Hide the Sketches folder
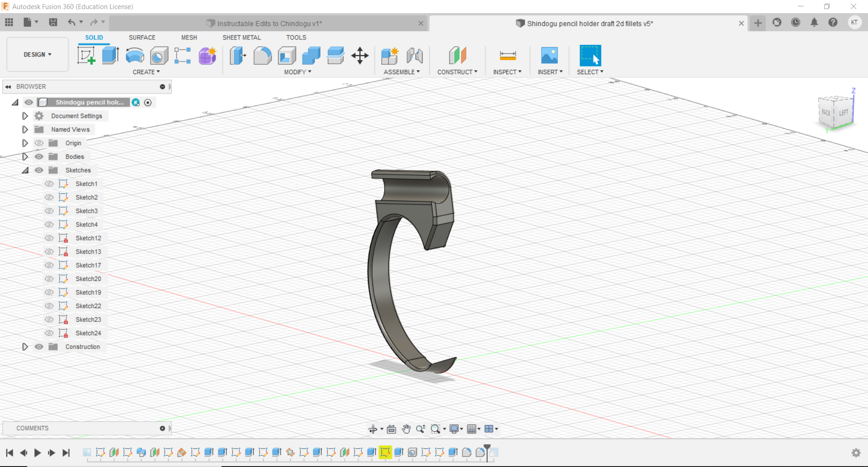 click(39, 170)
